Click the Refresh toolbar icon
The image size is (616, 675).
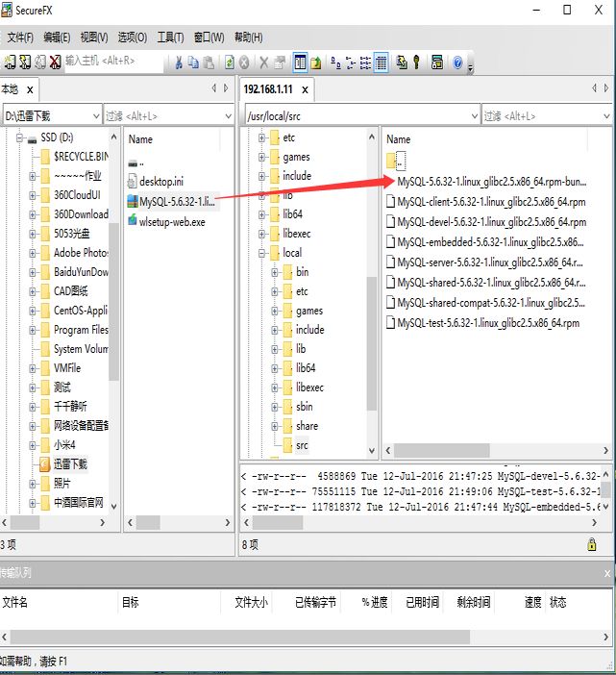230,62
